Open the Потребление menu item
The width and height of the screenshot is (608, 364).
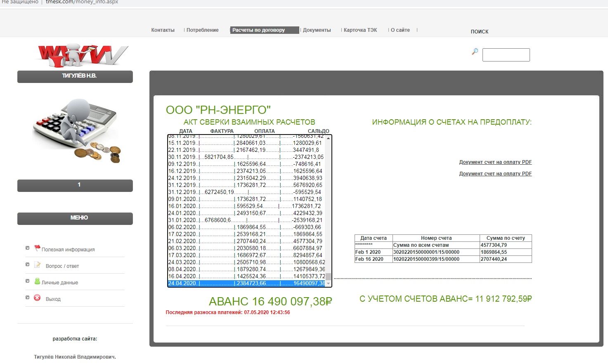click(202, 30)
